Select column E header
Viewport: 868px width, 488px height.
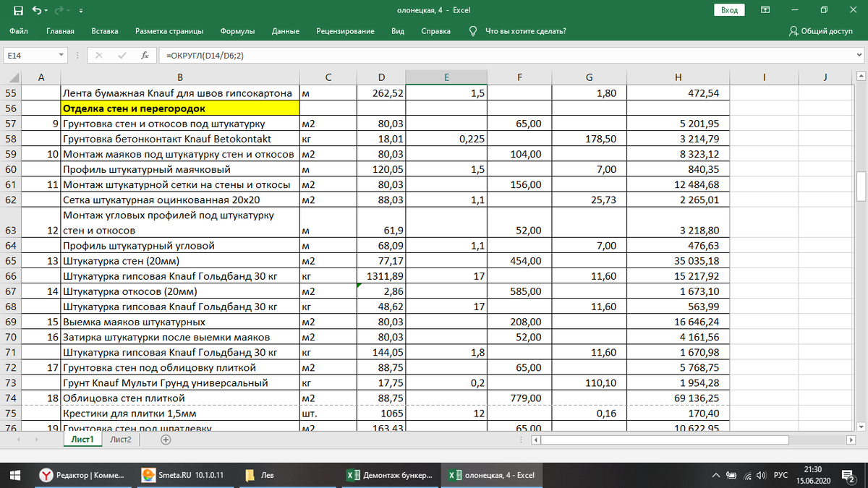[x=446, y=77]
